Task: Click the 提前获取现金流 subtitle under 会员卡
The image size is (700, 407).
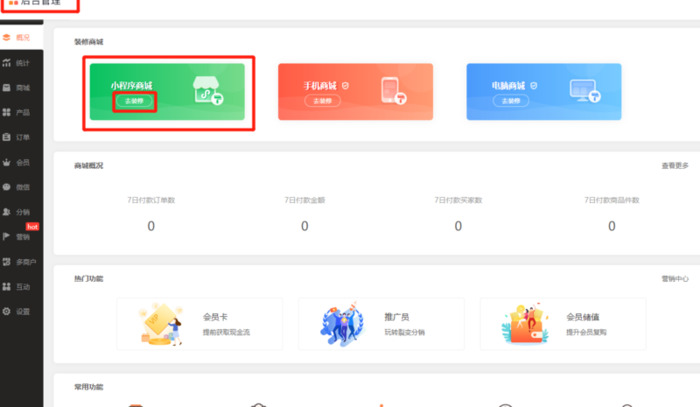Action: coord(226,332)
